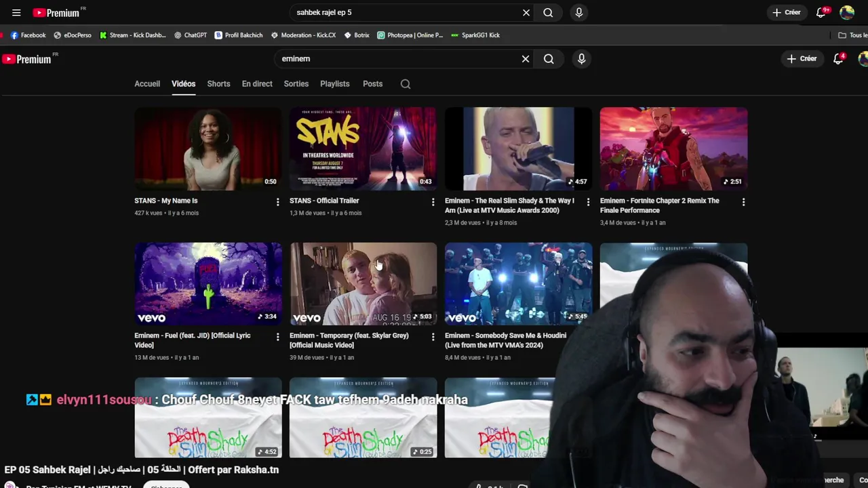This screenshot has height=488, width=868.
Task: Open Fortnite Chapter 2 Remix thumbnail
Action: [x=674, y=148]
